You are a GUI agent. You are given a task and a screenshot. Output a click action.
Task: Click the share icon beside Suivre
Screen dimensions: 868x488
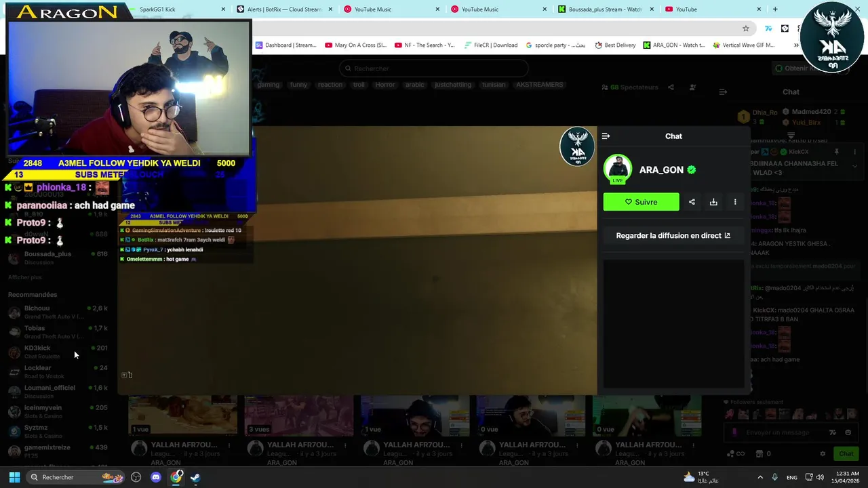click(692, 202)
